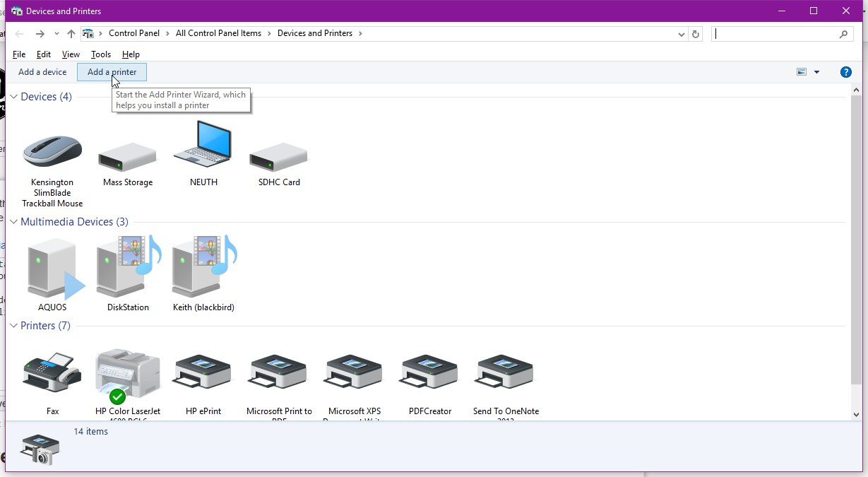
Task: Navigate to All Control Panel Items breadcrumb
Action: click(x=218, y=33)
